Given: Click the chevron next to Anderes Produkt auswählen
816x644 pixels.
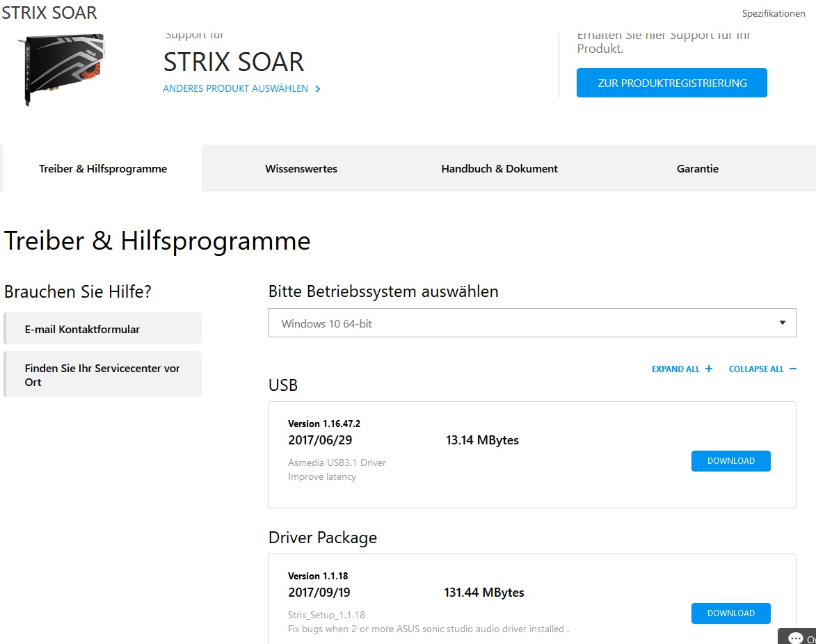Looking at the screenshot, I should point(317,89).
